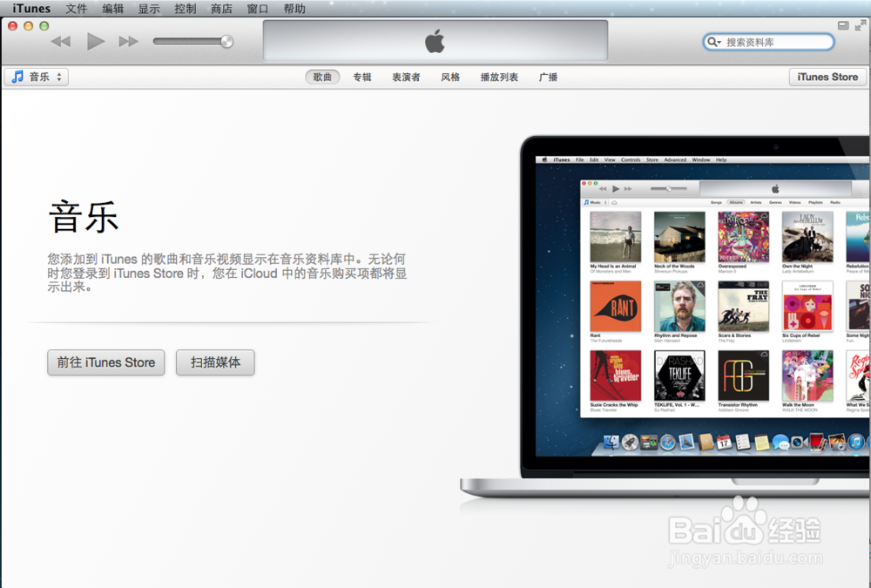Select the 风格 tab
Viewport: 871px width, 588px height.
(450, 78)
